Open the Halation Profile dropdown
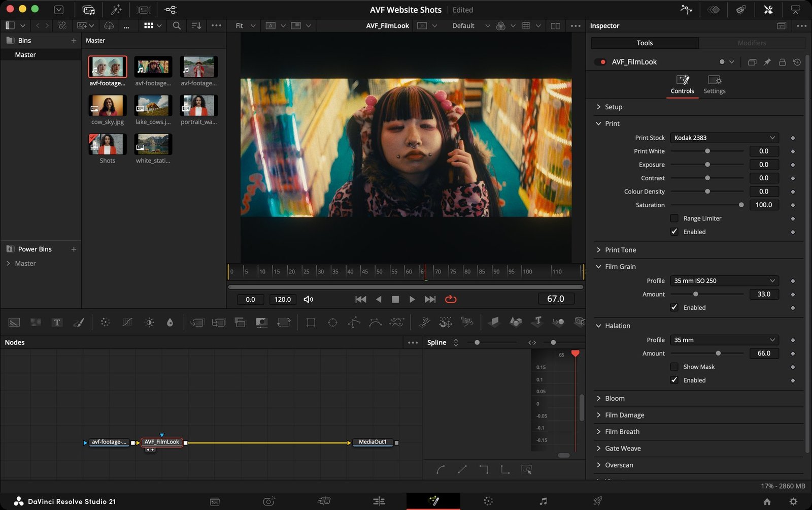The width and height of the screenshot is (812, 510). (724, 340)
